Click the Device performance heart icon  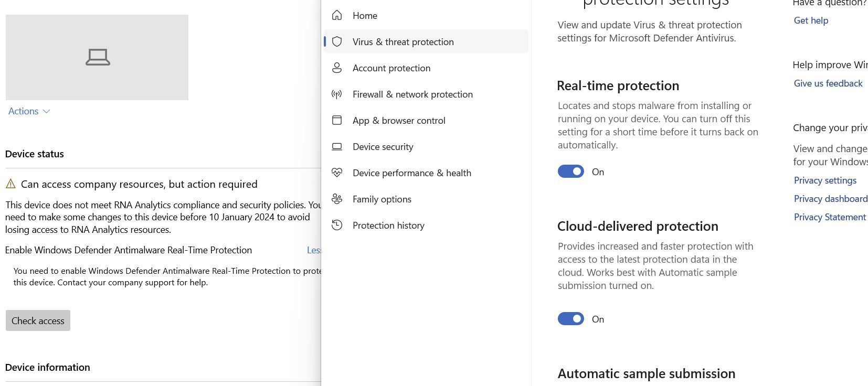[x=337, y=173]
